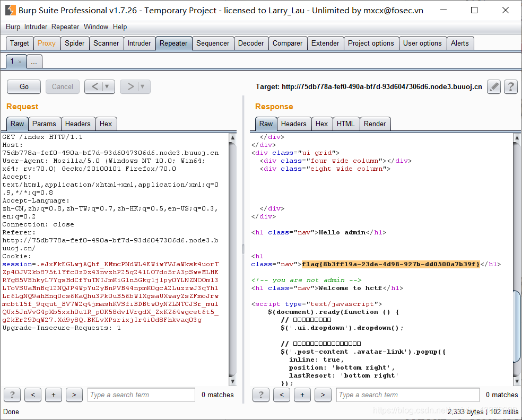The height and width of the screenshot is (420, 522).
Task: Switch to the Spider tab
Action: tap(75, 43)
